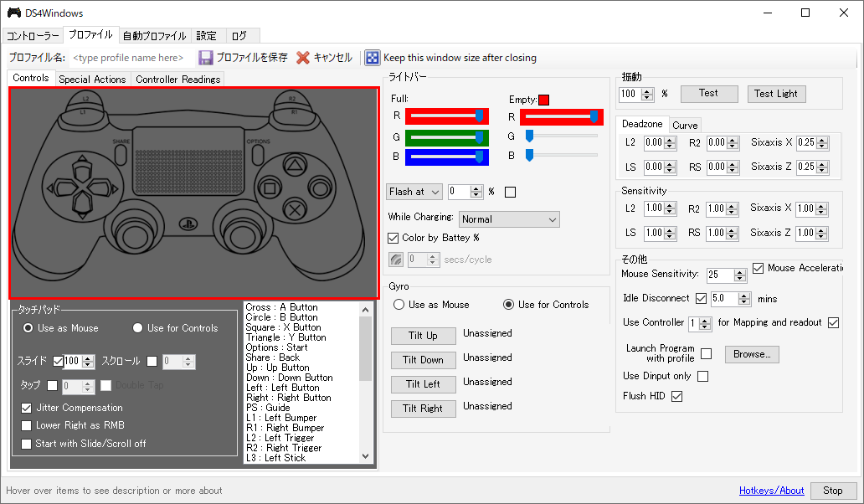Select Gyro Use for Controls option
This screenshot has height=504, width=864.
(508, 305)
